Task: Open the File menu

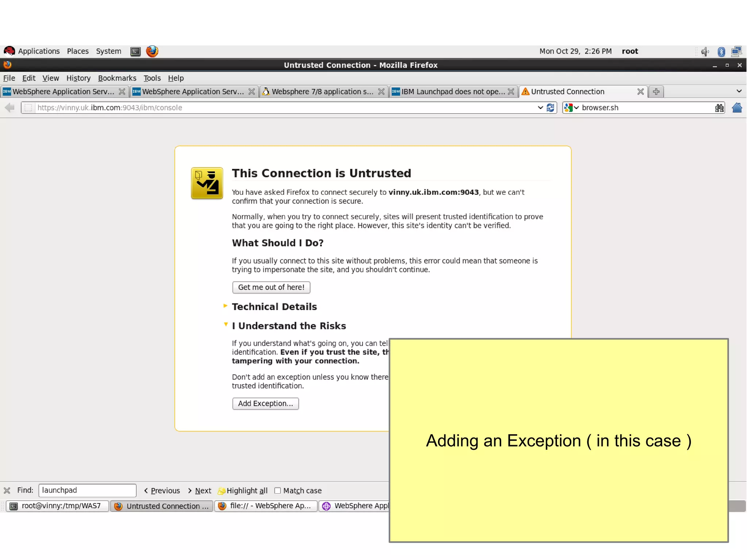Action: [9, 78]
